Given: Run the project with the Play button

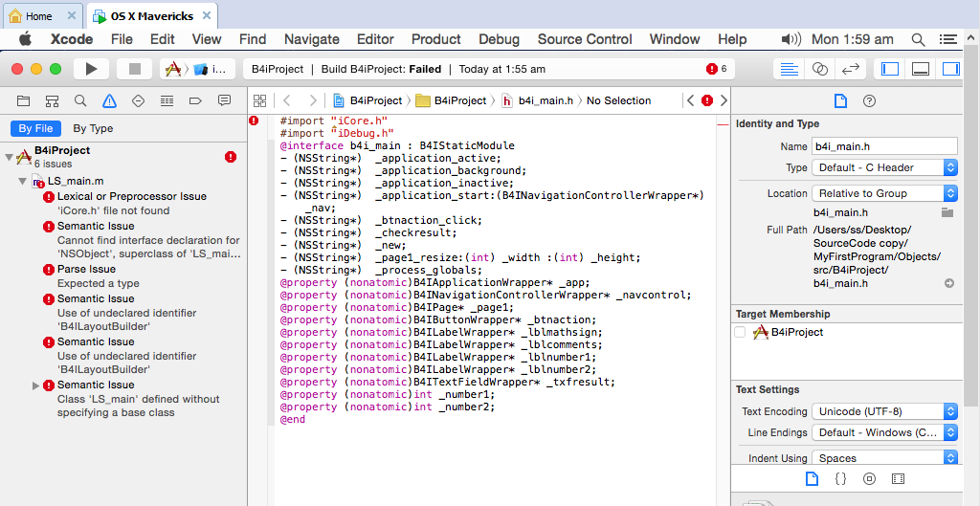Looking at the screenshot, I should click(91, 69).
